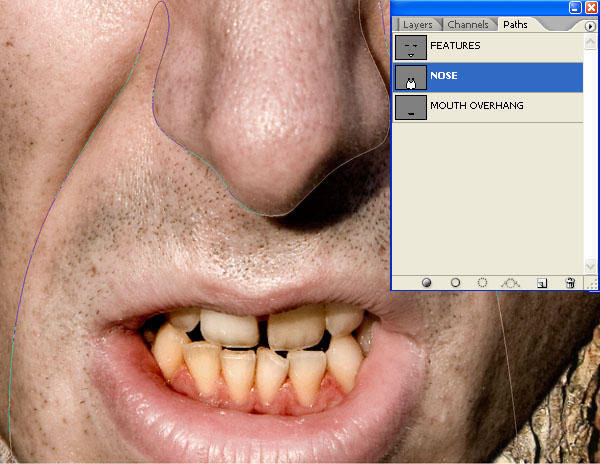Switch to the Layers tab
600x464 pixels.
pyautogui.click(x=417, y=24)
